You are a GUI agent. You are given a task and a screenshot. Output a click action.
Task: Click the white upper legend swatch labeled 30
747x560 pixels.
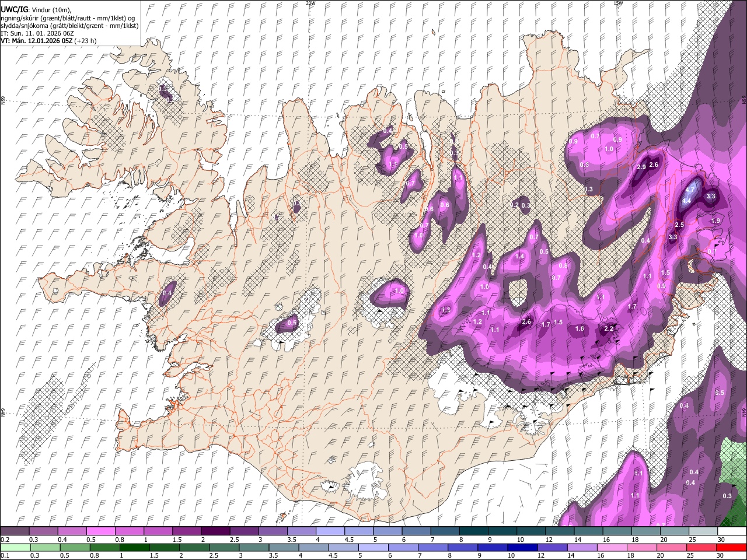click(x=732, y=531)
